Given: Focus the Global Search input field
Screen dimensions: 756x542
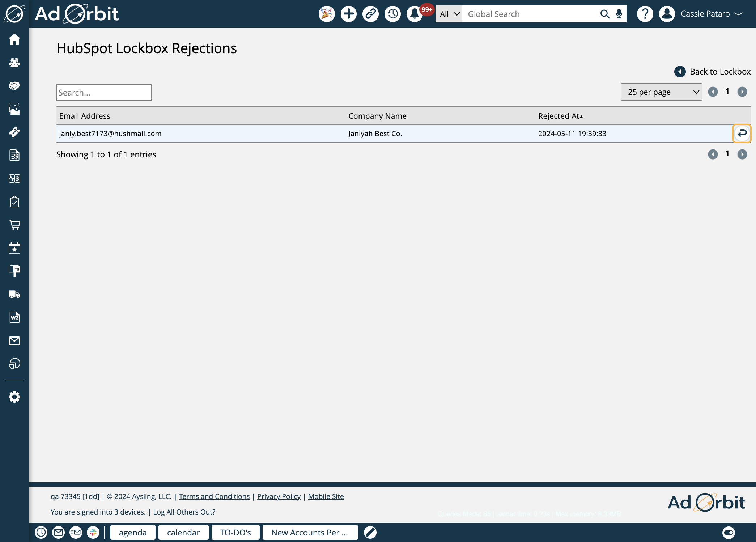Looking at the screenshot, I should point(530,14).
